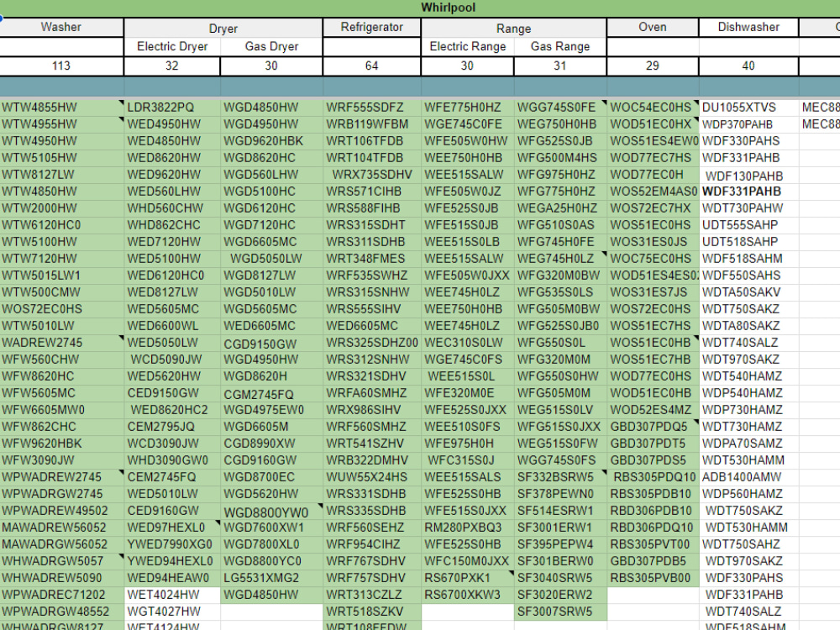Select the Electric Dryer count 32
The image size is (840, 630).
(172, 66)
